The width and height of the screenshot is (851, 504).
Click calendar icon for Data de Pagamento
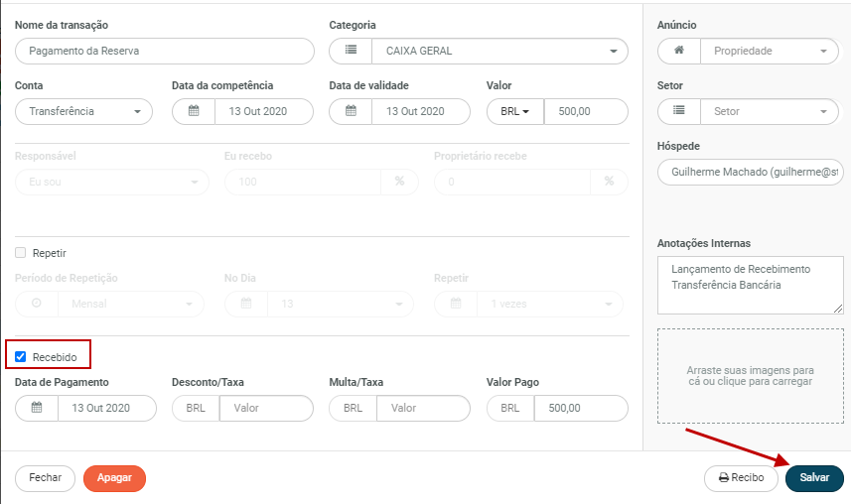(x=37, y=408)
